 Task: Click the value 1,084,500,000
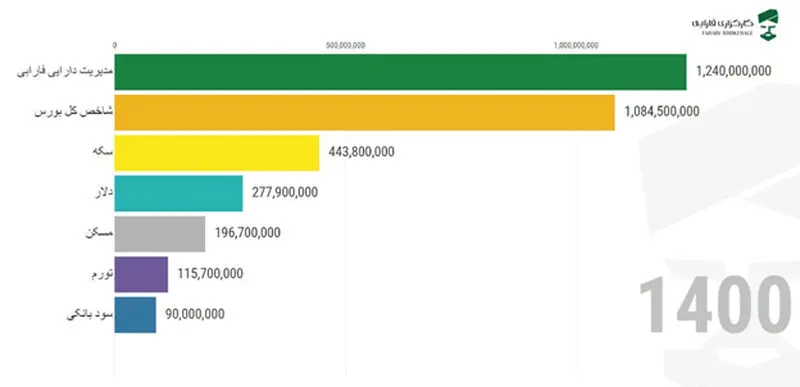click(x=662, y=111)
